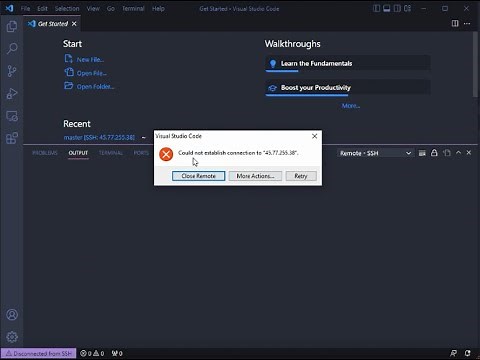Click Retry in error dialog
This screenshot has height=360, width=480.
301,176
